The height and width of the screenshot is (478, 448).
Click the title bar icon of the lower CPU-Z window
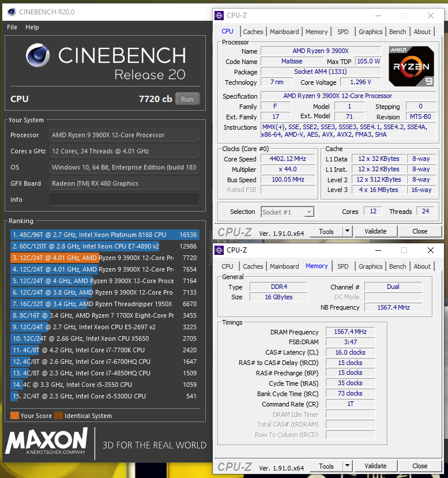coord(219,250)
